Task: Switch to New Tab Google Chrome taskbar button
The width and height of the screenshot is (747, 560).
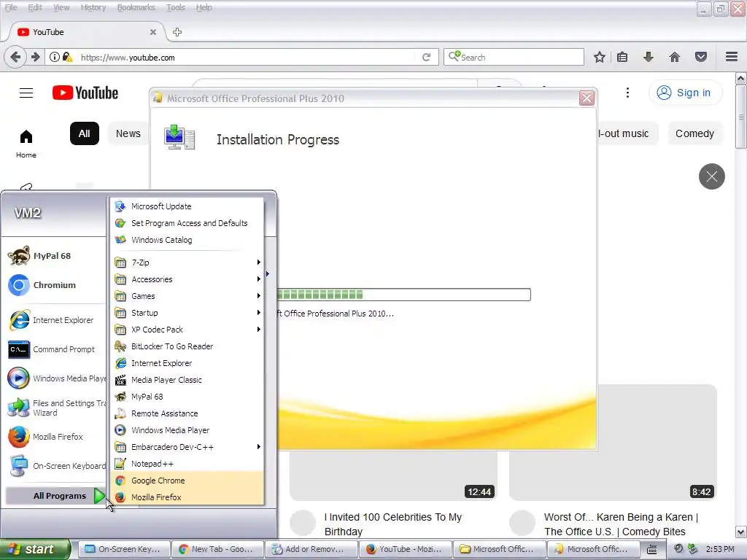Action: click(216, 549)
